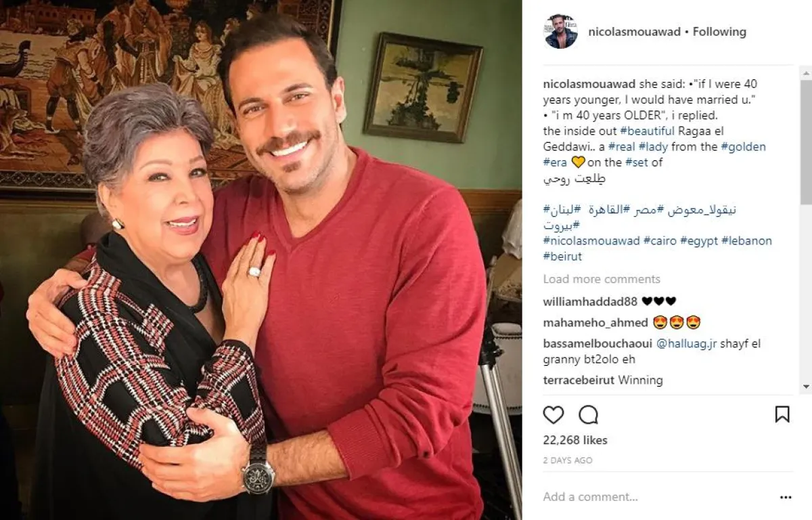
Task: View the terracebeirut profile
Action: pos(579,380)
